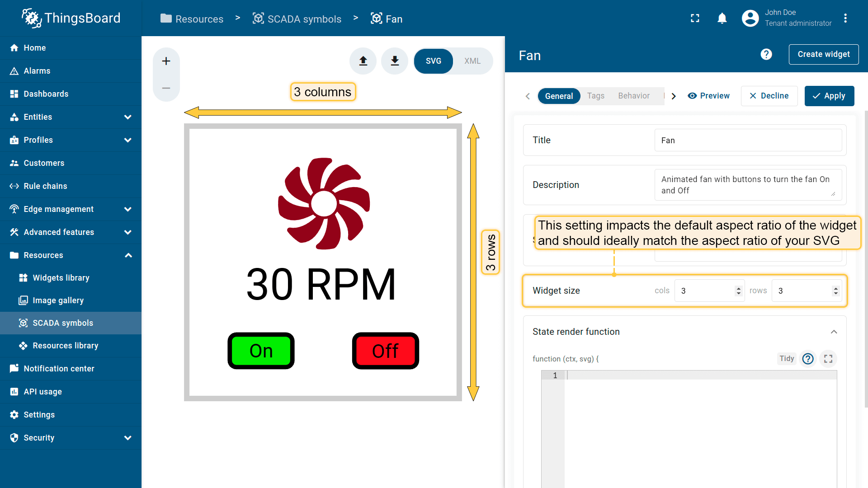Expand the Entities menu
The height and width of the screenshot is (488, 868).
click(128, 117)
